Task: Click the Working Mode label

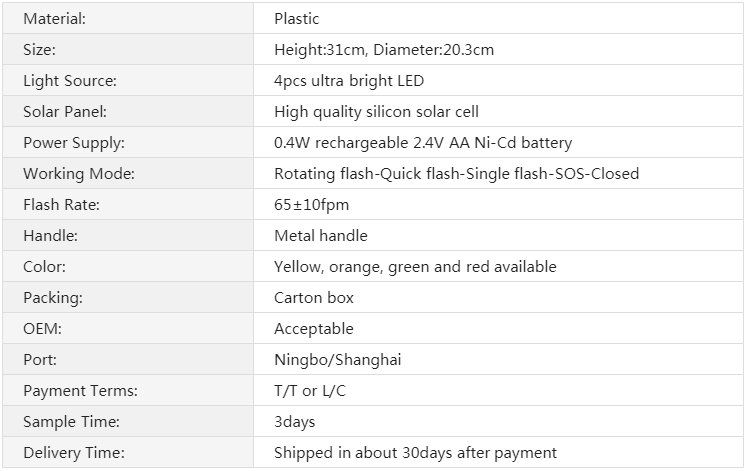Action: click(x=79, y=174)
